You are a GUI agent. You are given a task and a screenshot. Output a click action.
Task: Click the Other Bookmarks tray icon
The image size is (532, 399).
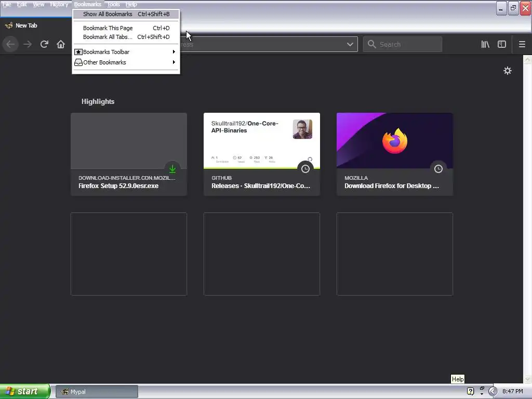[78, 62]
